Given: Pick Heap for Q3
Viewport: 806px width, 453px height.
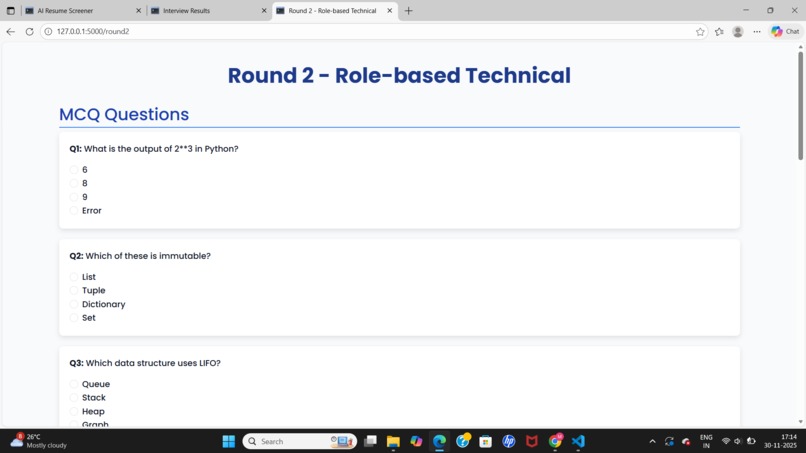Looking at the screenshot, I should pos(74,411).
